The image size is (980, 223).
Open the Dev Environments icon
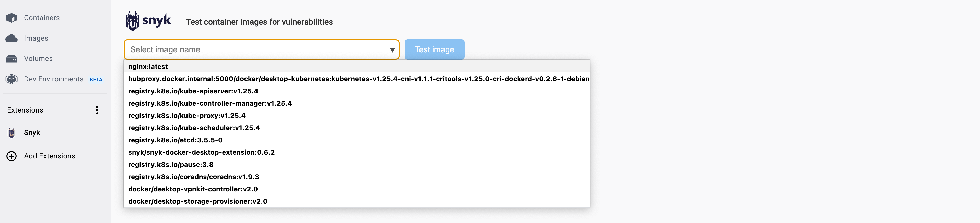[12, 79]
